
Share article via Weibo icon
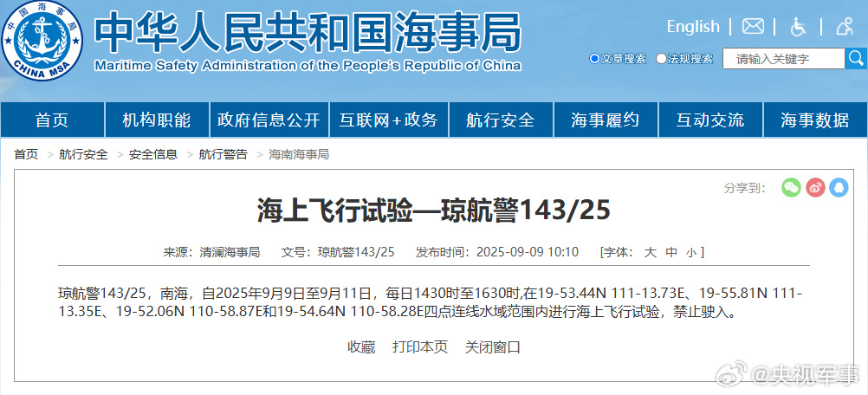point(815,187)
